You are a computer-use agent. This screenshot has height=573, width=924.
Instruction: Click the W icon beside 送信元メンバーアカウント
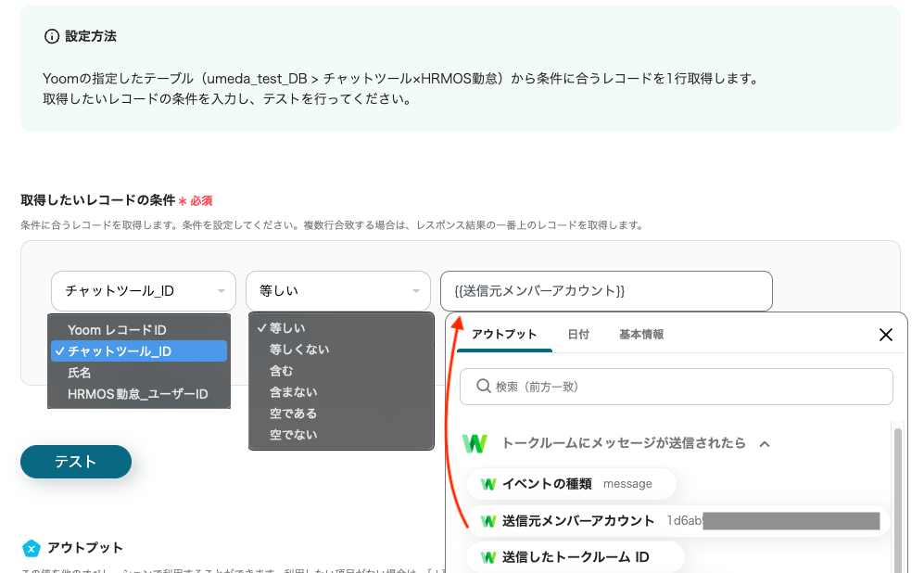[x=488, y=521]
